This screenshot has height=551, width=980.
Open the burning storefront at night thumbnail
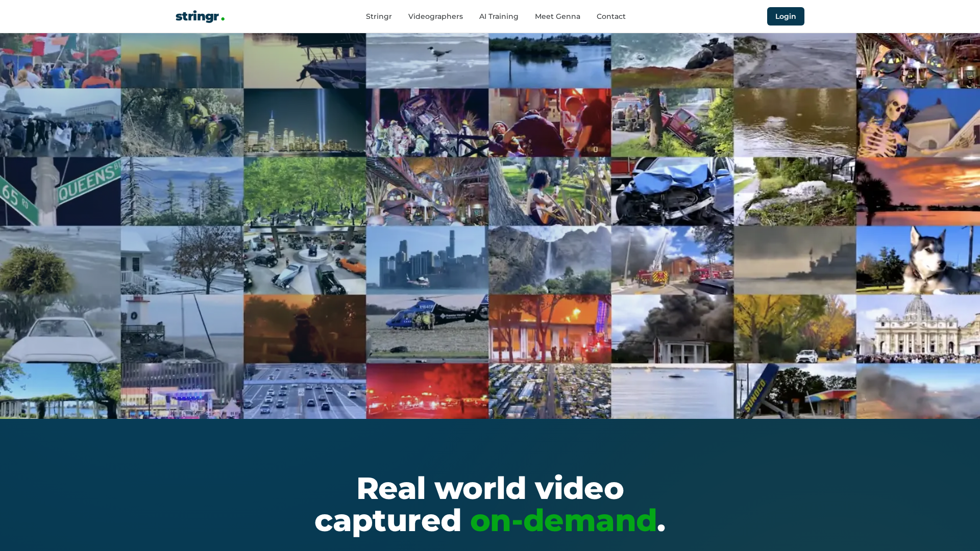(x=550, y=329)
